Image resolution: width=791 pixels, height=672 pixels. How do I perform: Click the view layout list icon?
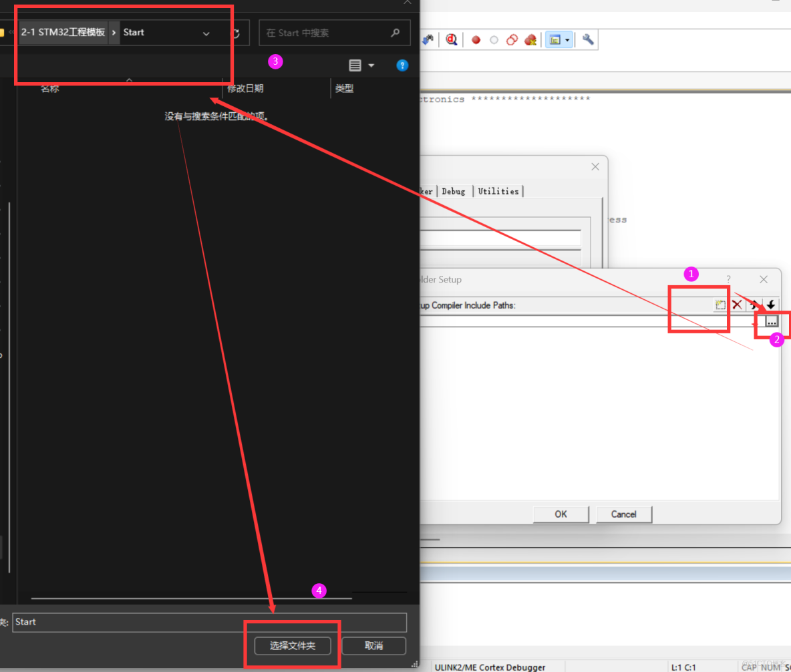(355, 65)
